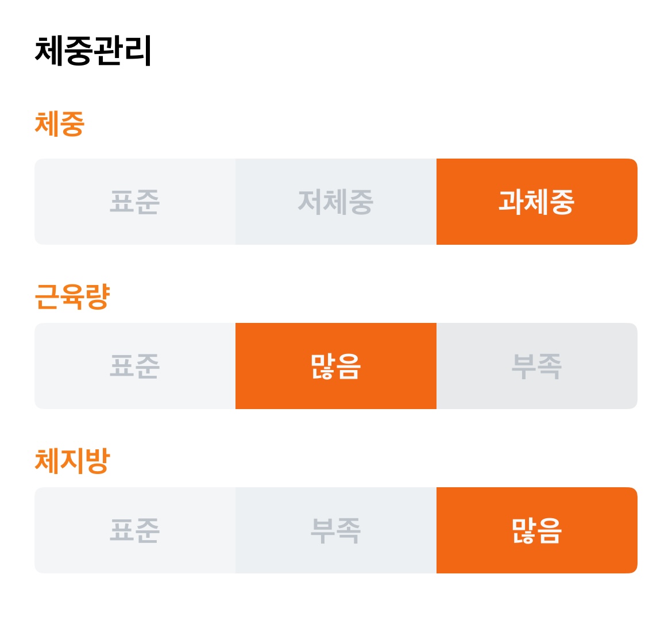Mark body weight as standard (표준)
Viewport: 672px width, 628px height.
coord(135,202)
